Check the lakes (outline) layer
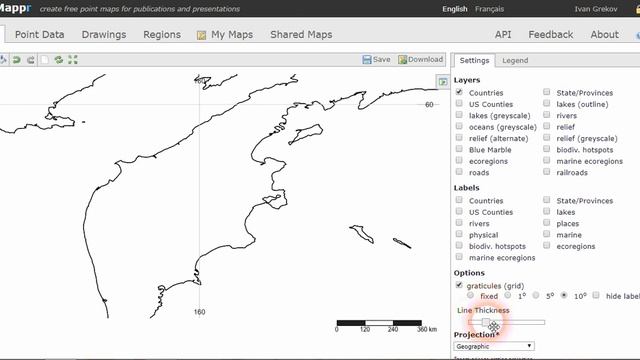 pyautogui.click(x=547, y=103)
